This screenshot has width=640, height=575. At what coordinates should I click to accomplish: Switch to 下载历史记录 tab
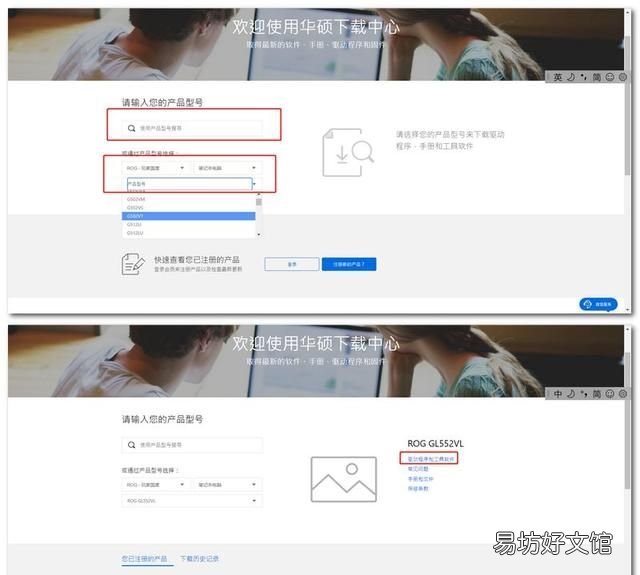[200, 558]
